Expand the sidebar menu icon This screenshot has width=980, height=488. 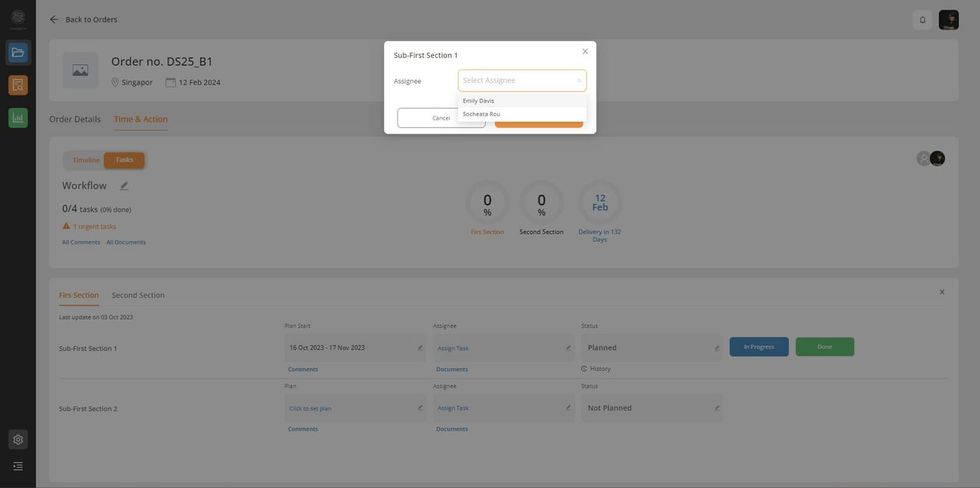tap(18, 466)
